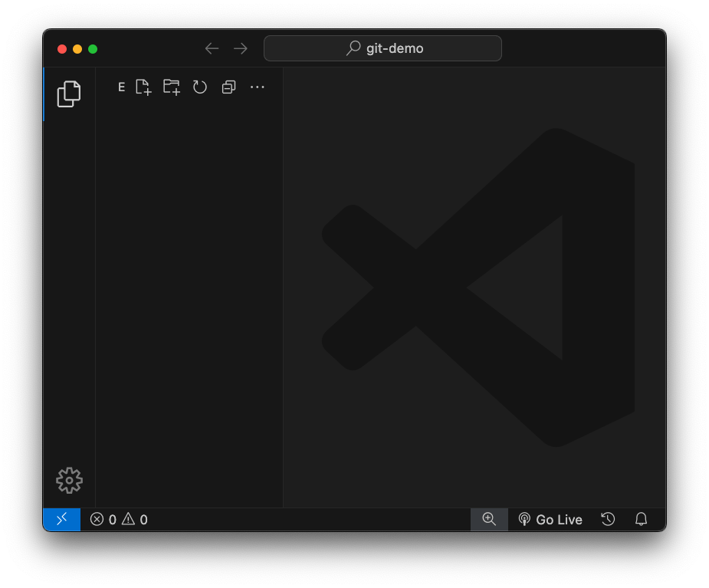Collapse all folders in Explorer

click(x=229, y=87)
